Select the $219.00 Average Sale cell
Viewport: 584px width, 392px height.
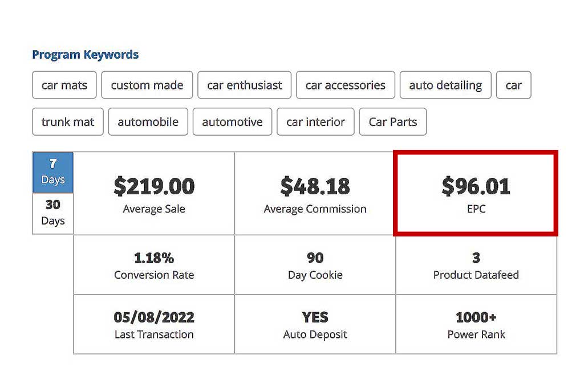point(154,193)
